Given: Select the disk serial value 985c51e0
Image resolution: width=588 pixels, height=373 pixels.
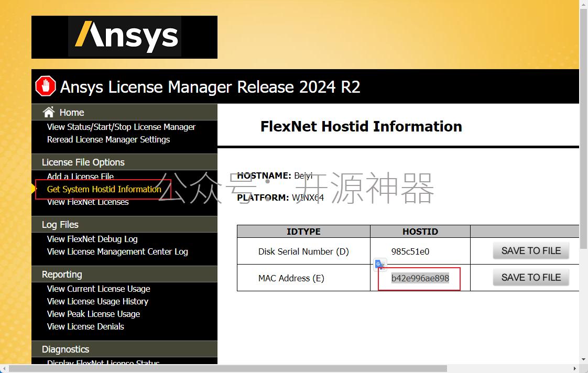Looking at the screenshot, I should coord(410,251).
